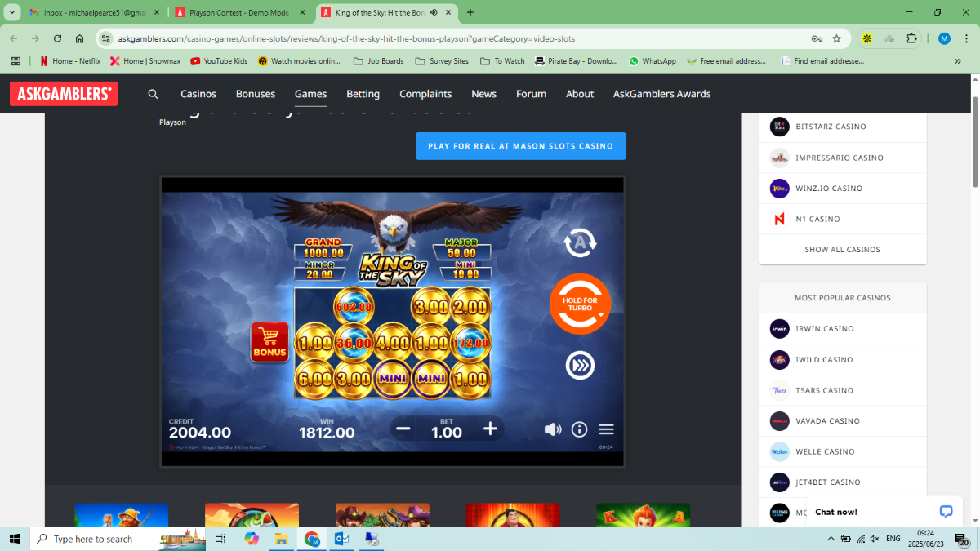The image size is (980, 551).
Task: Open the Forum menu item
Action: [531, 94]
